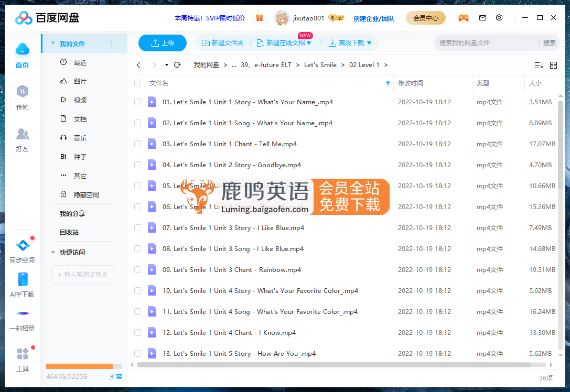The width and height of the screenshot is (570, 392).
Task: Open 本周特惠 SVIP promotion link
Action: pyautogui.click(x=210, y=18)
